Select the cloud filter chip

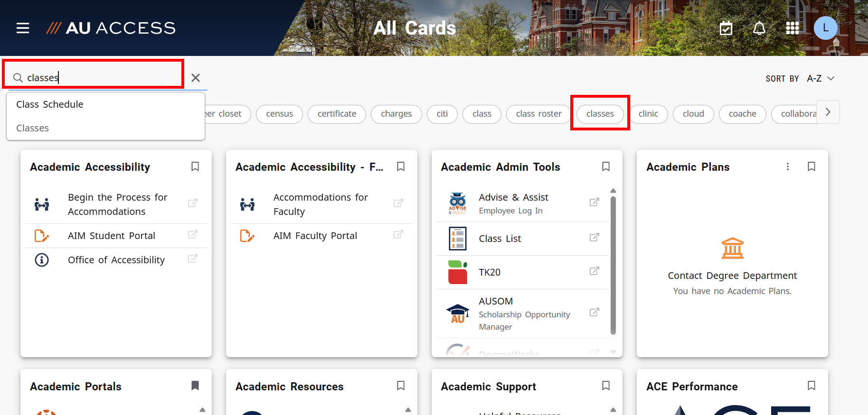point(693,114)
